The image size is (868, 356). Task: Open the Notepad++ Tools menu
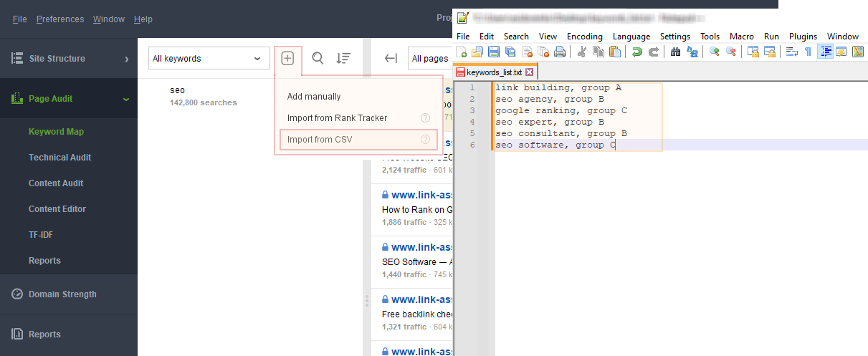710,37
